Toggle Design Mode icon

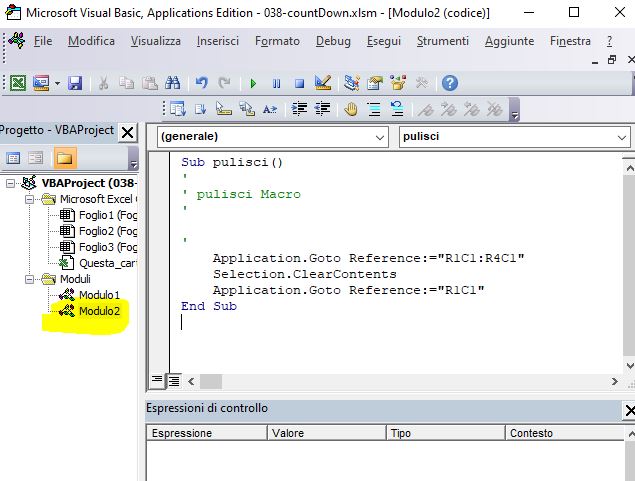pos(323,83)
